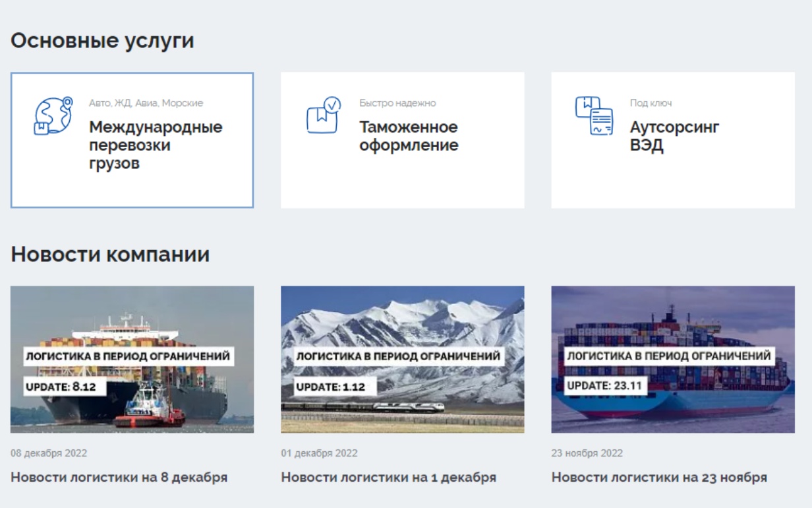Viewport: 812px width, 508px height.
Task: Read the Новости логистики на 23 ноября article
Action: pos(659,477)
